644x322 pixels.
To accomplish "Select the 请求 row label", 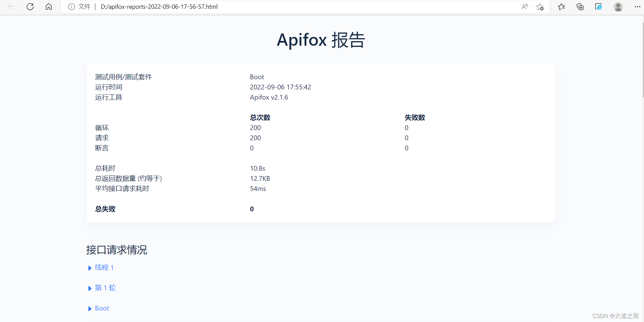I will pos(102,138).
